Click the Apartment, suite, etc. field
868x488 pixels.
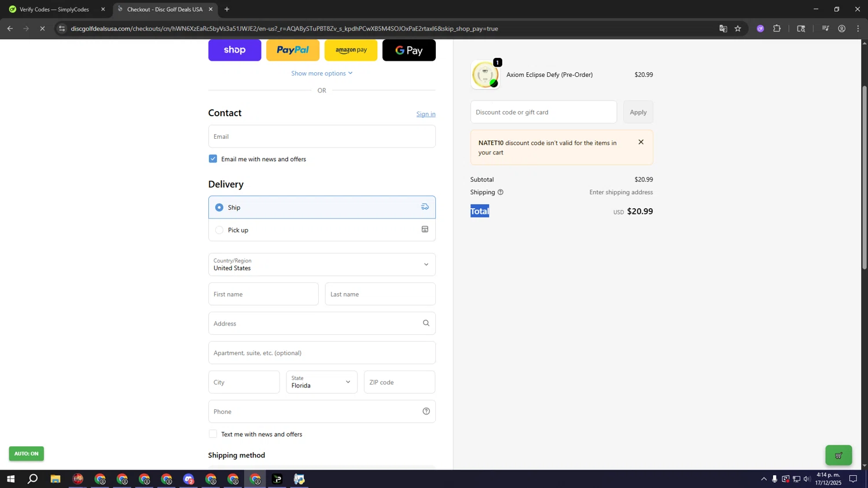pos(322,353)
